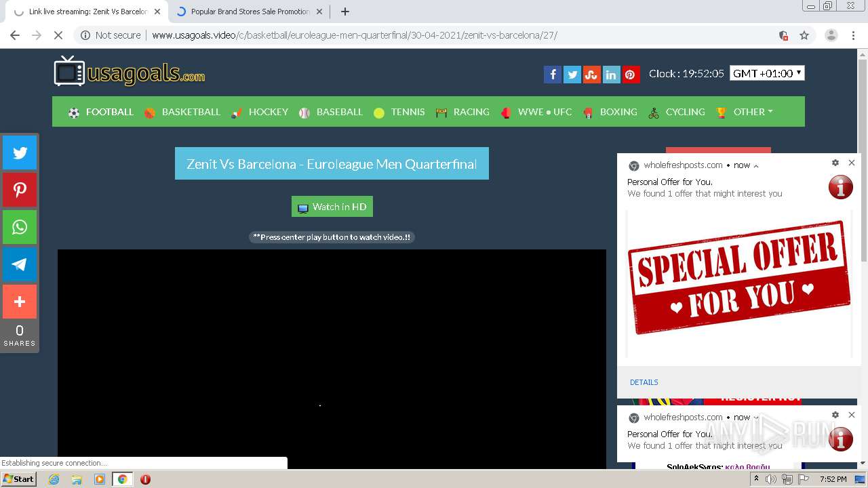This screenshot has height=488, width=868.
Task: Click the Chrome taskbar icon
Action: (122, 479)
